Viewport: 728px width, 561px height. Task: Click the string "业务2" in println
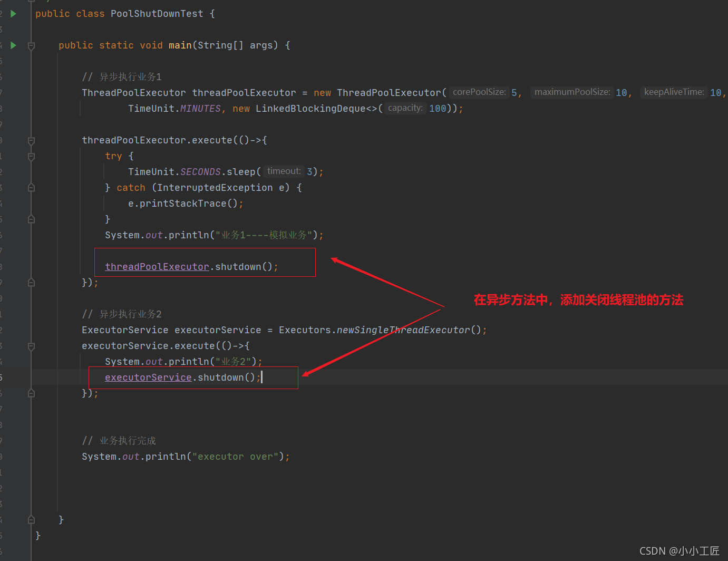[x=234, y=362]
